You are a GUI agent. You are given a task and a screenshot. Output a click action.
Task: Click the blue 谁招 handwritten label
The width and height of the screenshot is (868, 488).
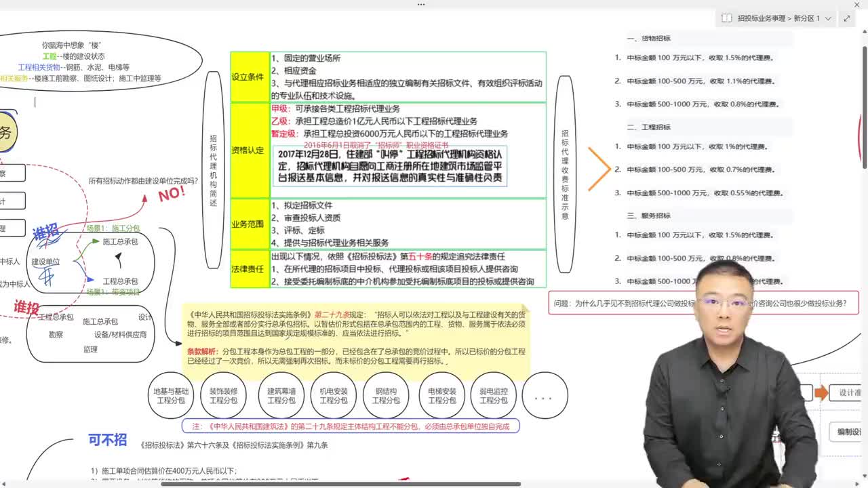tap(46, 231)
